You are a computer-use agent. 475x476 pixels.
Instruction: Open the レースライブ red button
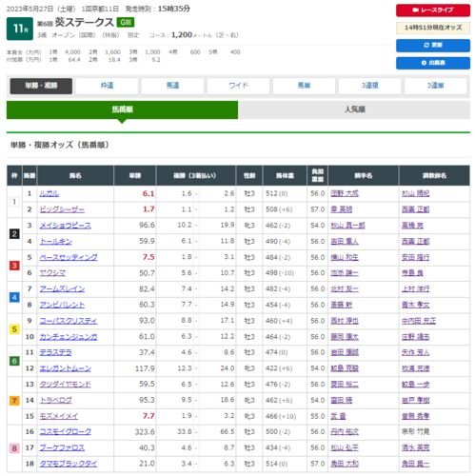[432, 10]
